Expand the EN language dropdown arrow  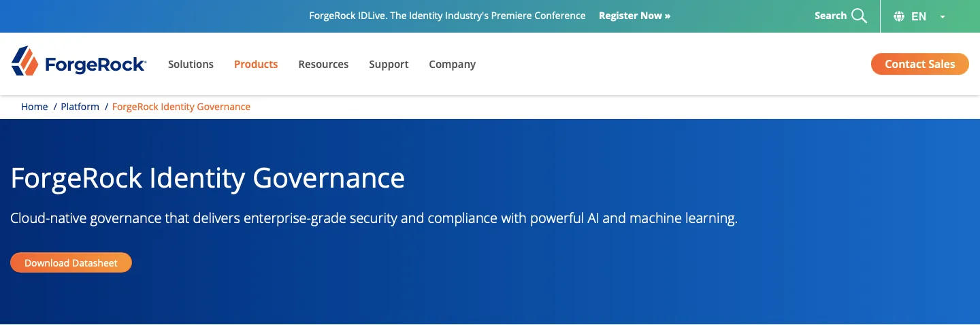click(x=943, y=17)
